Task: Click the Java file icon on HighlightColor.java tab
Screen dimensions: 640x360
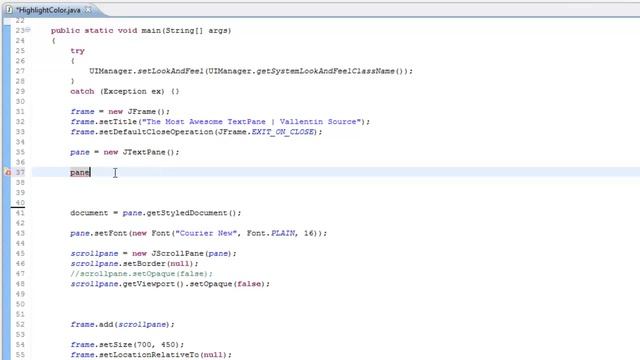Action: pyautogui.click(x=9, y=10)
